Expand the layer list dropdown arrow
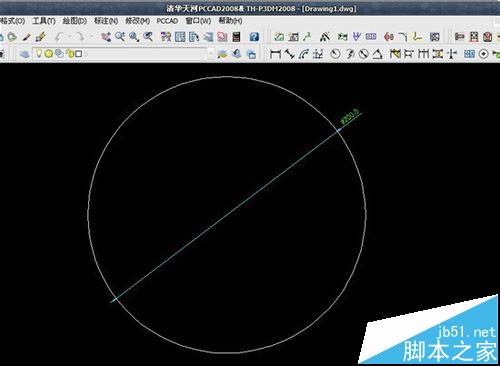 click(x=210, y=54)
